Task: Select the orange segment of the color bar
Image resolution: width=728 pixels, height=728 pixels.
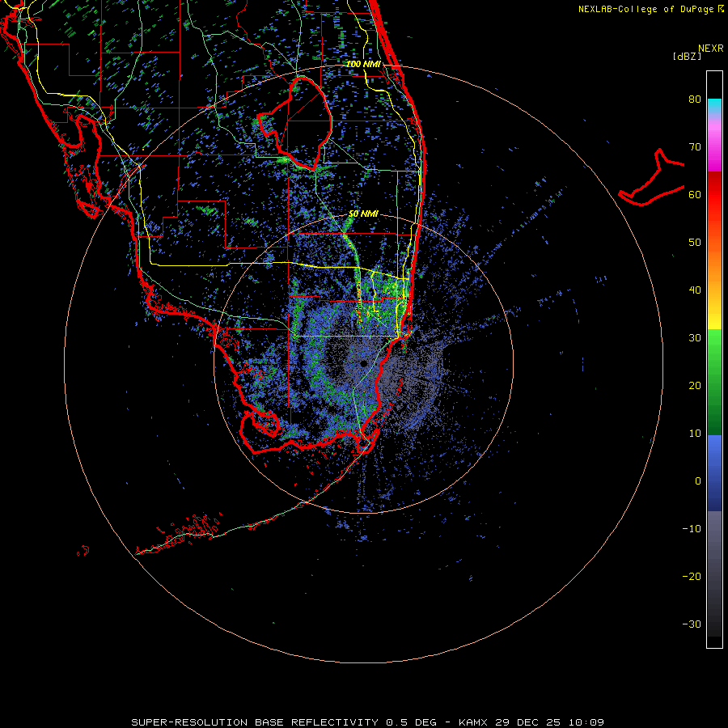Action: point(714,260)
